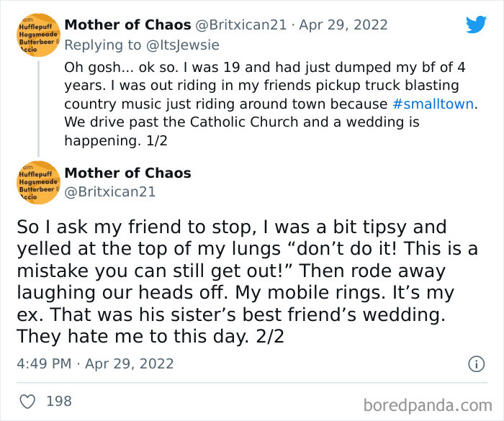This screenshot has height=421, width=504.
Task: Open the tweet info circle icon
Action: (477, 364)
